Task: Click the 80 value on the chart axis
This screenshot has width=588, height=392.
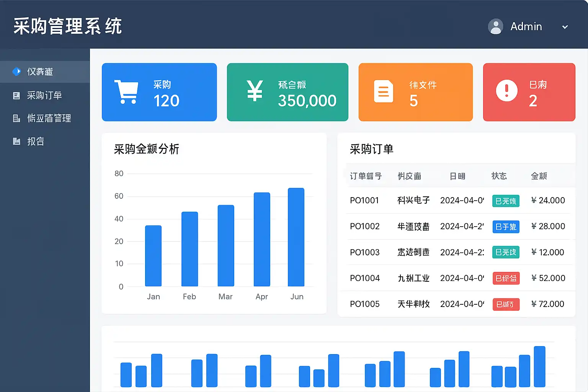Action: [119, 173]
